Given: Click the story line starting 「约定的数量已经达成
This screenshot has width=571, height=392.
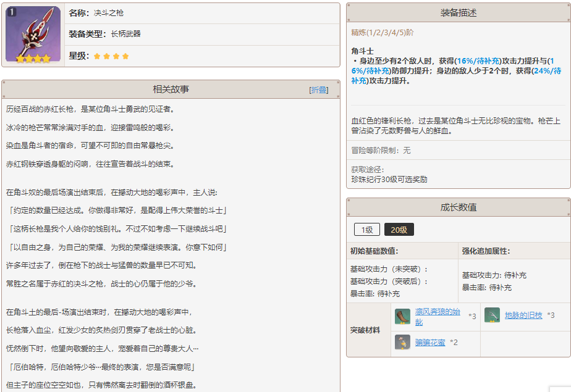Looking at the screenshot, I should point(117,210).
